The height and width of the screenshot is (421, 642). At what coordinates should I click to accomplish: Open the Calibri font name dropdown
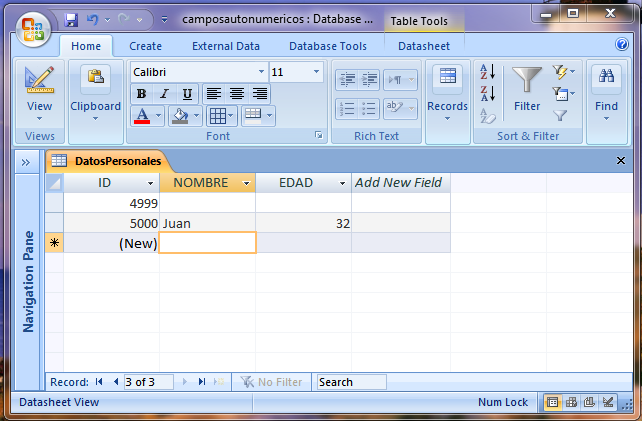[262, 72]
